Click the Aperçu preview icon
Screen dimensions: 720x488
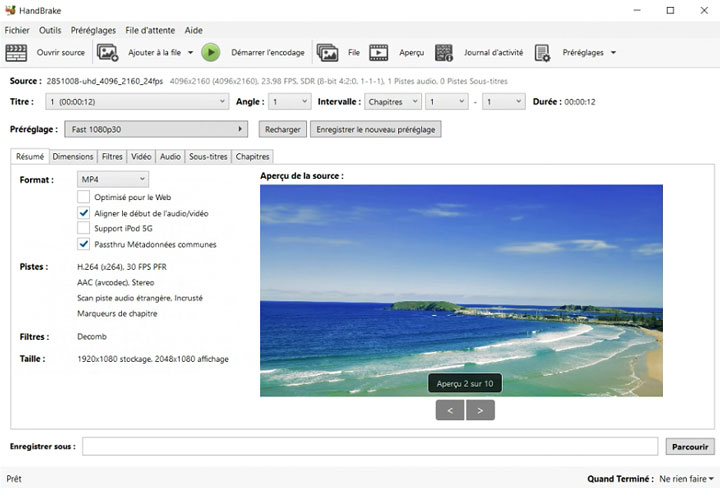click(x=378, y=52)
